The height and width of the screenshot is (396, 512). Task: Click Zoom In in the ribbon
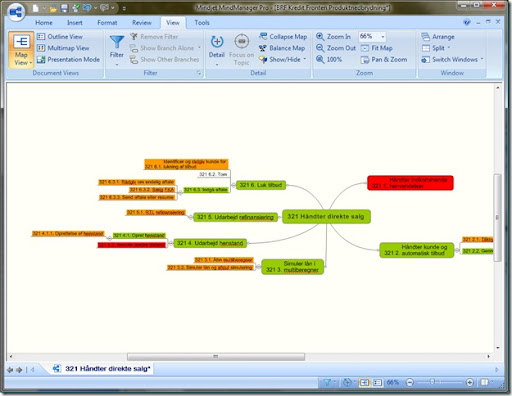point(333,37)
